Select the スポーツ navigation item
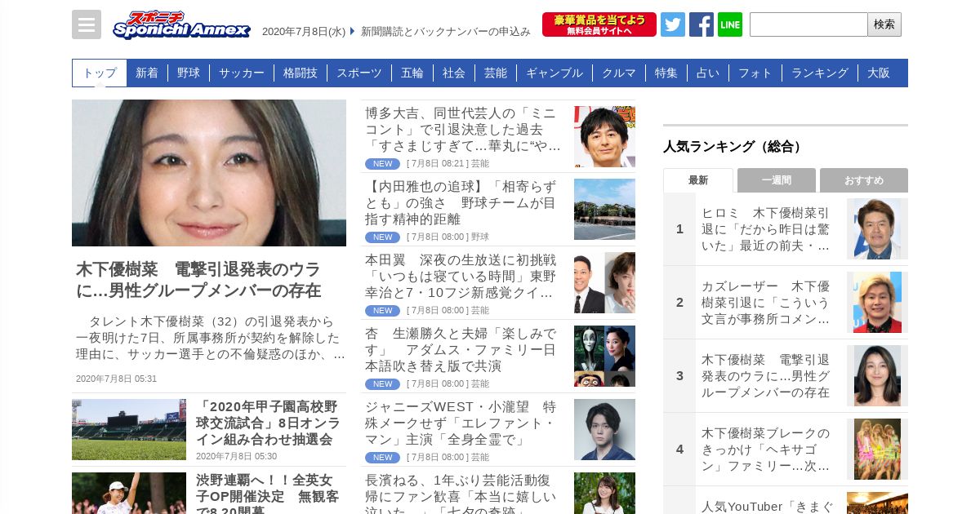The width and height of the screenshot is (980, 514). (x=359, y=73)
